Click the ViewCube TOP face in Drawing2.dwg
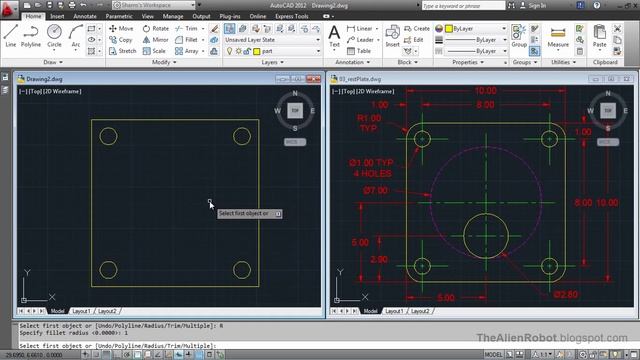This screenshot has width=640, height=360. click(295, 111)
